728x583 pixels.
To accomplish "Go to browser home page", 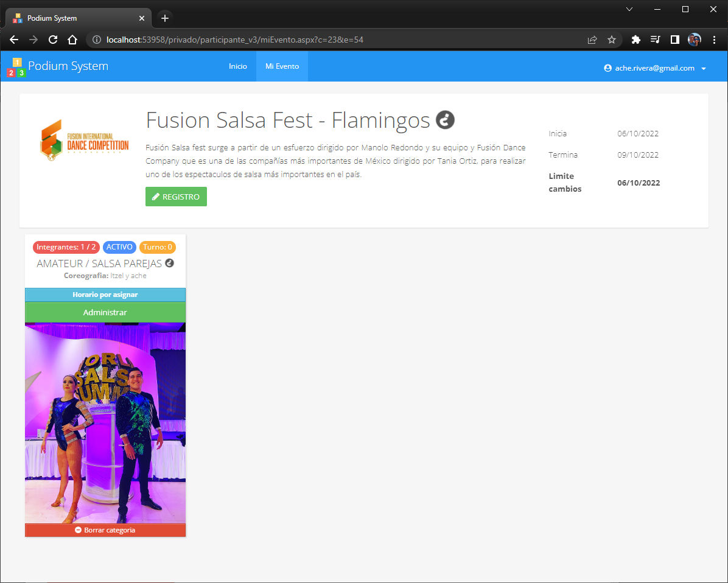I will point(72,40).
